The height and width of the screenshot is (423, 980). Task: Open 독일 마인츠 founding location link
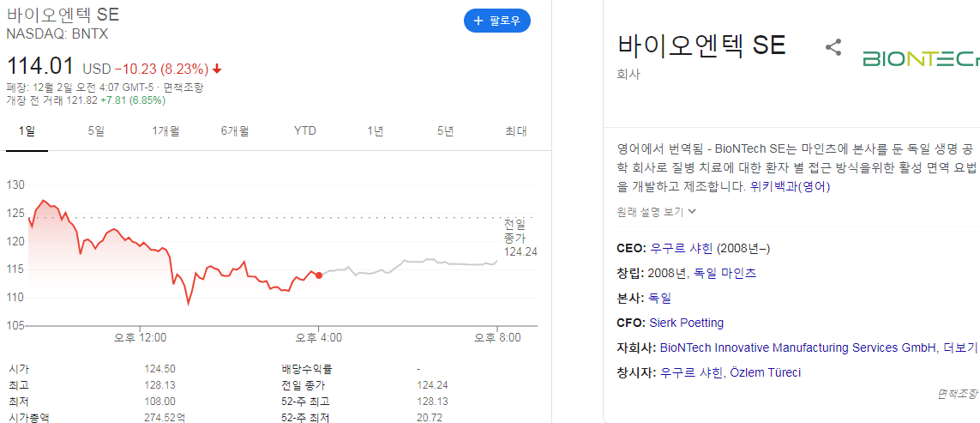725,273
